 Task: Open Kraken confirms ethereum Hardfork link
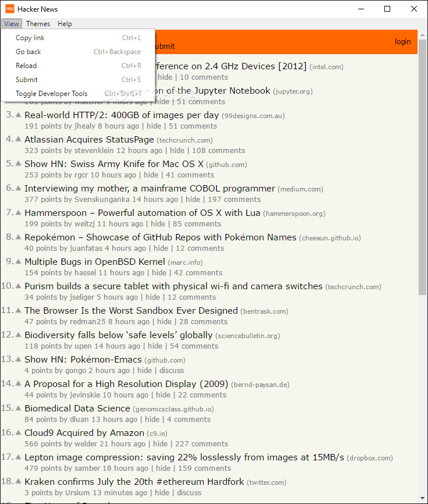[134, 481]
